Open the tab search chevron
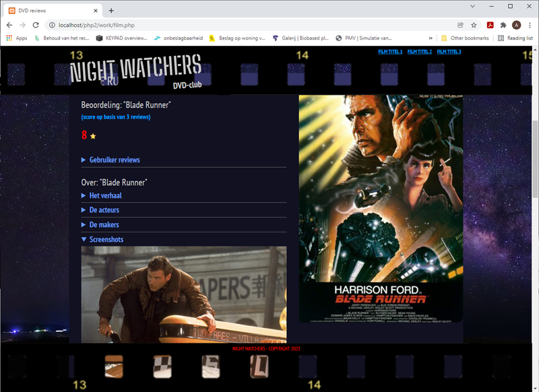539x392 pixels. 473,6
